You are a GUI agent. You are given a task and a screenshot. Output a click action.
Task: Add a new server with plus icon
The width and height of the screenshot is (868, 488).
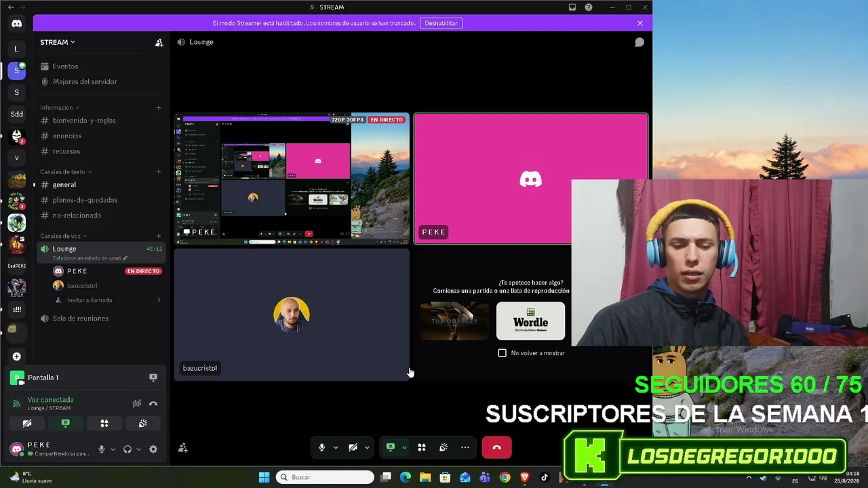(x=16, y=357)
